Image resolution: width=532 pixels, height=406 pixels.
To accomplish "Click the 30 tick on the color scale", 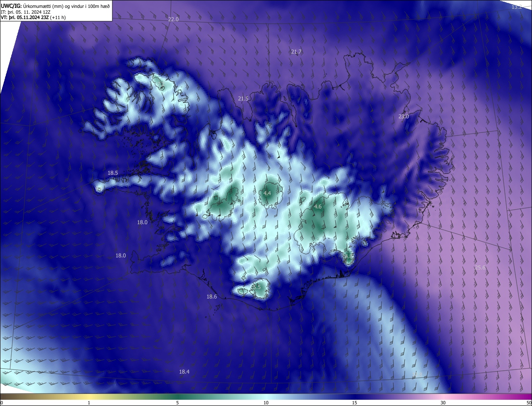I will 443,403.
